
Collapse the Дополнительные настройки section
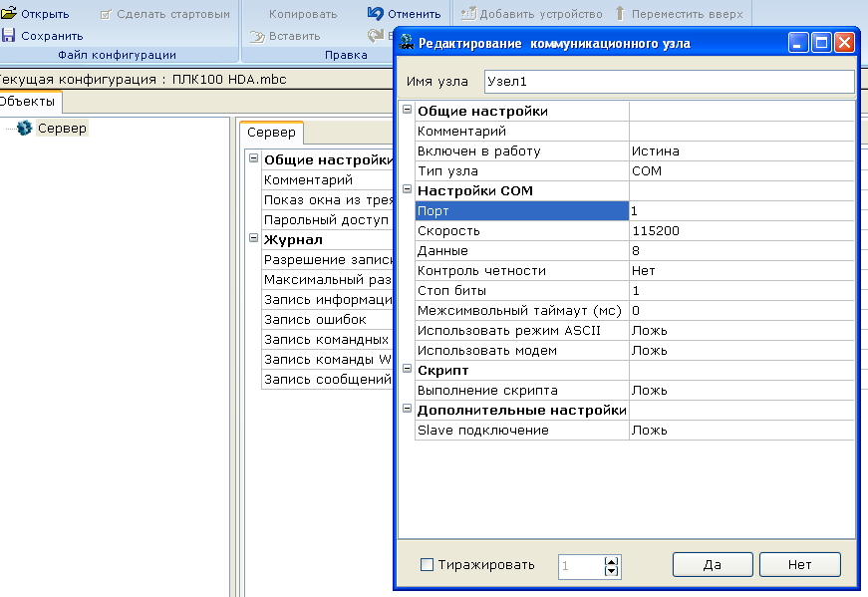pos(407,409)
